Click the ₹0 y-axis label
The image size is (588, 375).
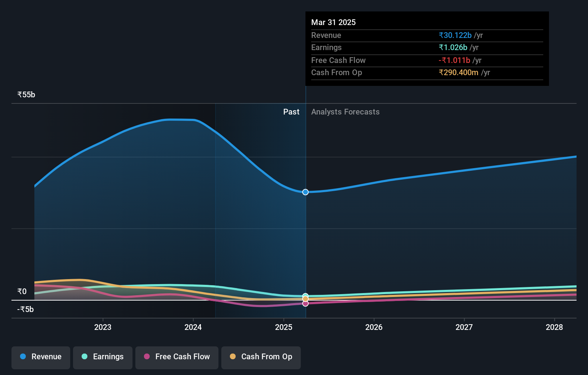click(x=22, y=291)
